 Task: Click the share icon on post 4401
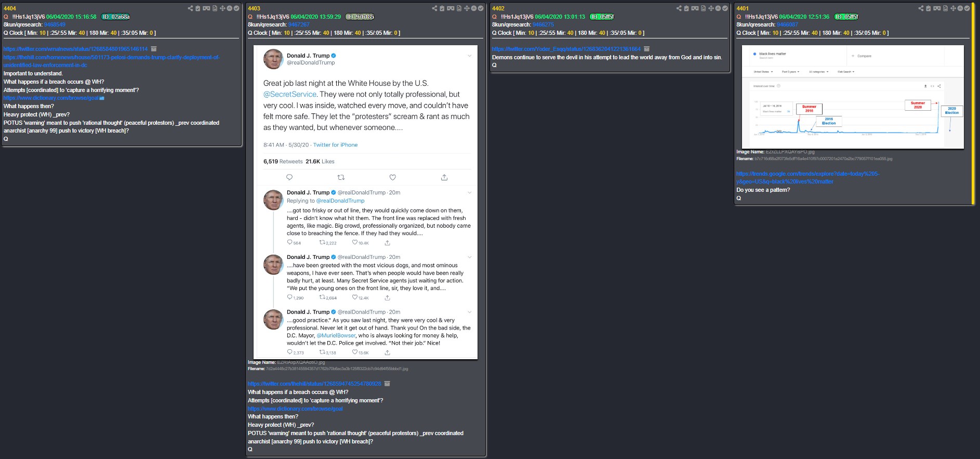click(921, 8)
